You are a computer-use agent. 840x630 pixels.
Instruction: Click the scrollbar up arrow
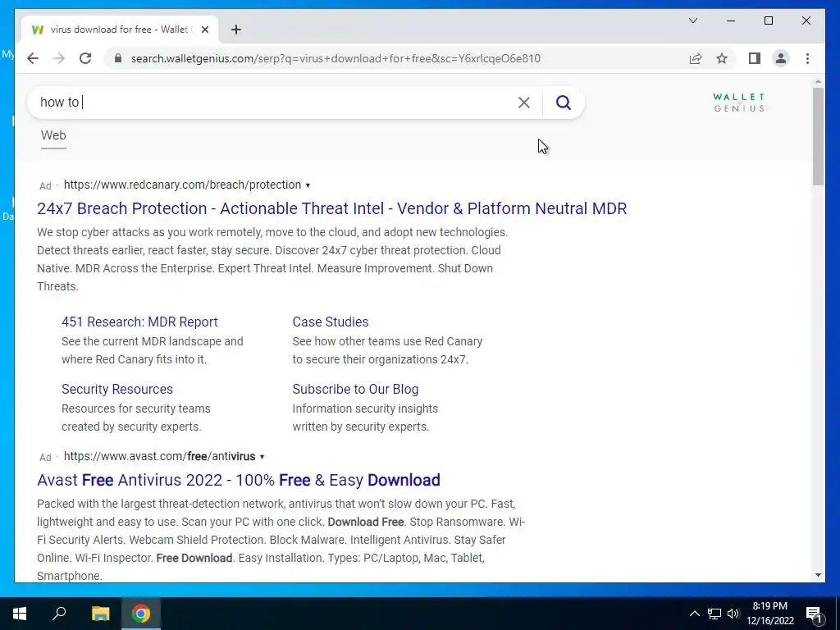tap(818, 82)
